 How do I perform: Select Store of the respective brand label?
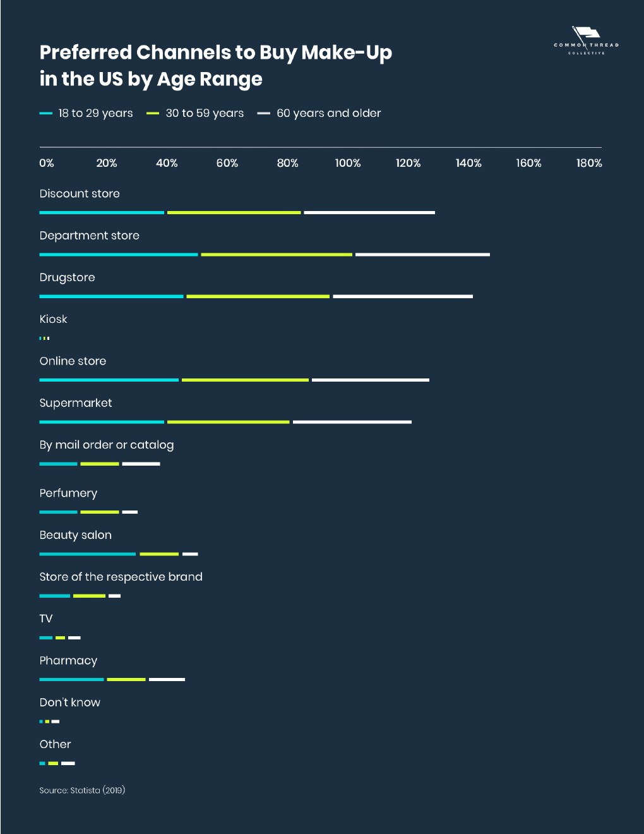(x=121, y=577)
